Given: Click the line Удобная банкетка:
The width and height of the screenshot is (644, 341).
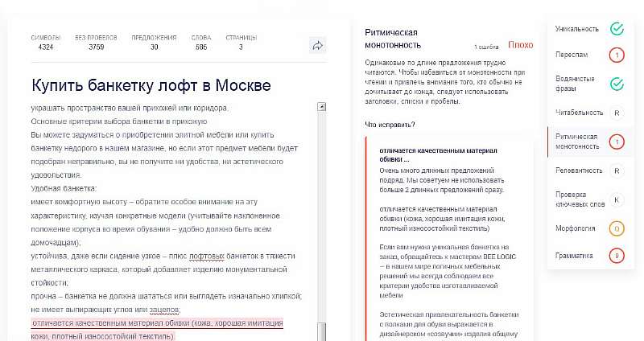Looking at the screenshot, I should click(64, 188).
